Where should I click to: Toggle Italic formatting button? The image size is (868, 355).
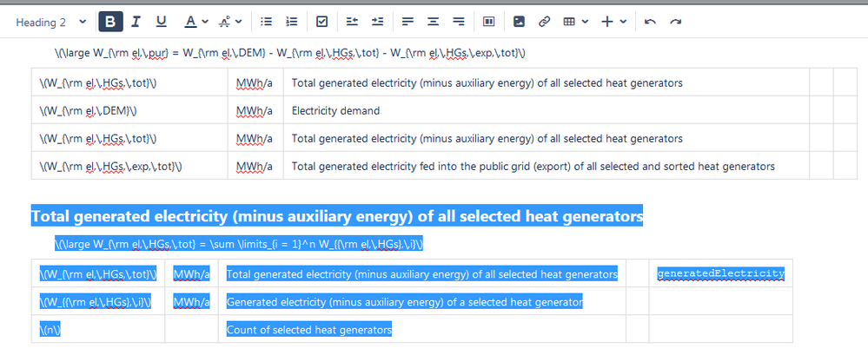(136, 22)
